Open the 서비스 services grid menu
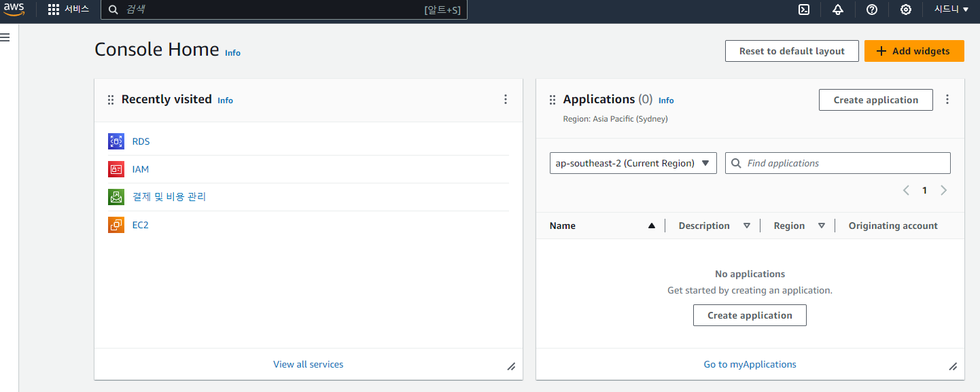This screenshot has width=980, height=392. point(69,10)
